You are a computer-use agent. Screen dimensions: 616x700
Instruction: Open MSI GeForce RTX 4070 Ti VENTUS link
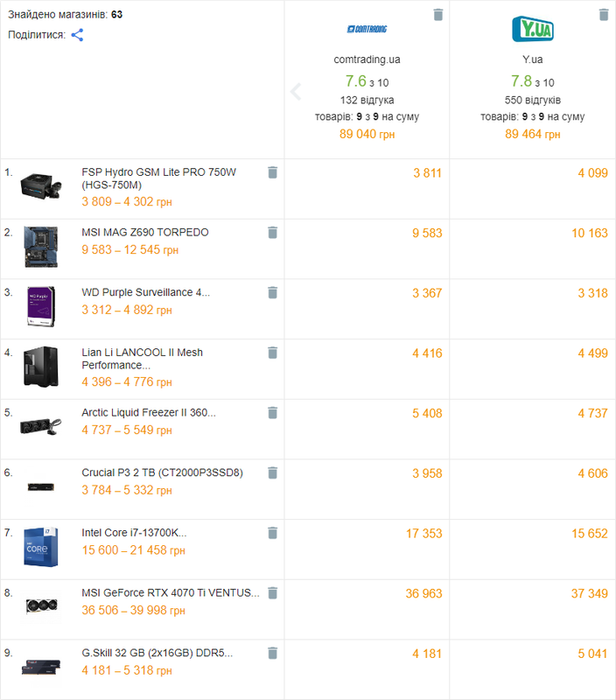171,593
